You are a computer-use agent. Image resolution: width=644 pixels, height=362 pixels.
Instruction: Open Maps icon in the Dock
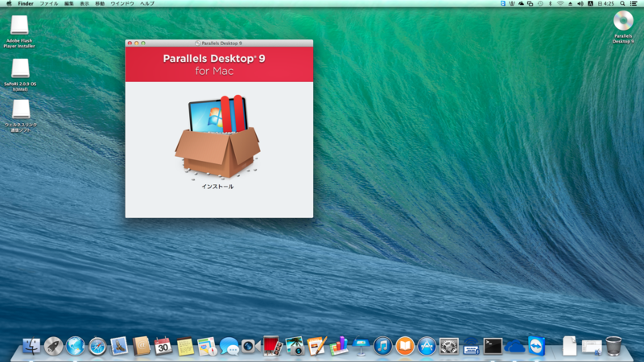point(207,347)
